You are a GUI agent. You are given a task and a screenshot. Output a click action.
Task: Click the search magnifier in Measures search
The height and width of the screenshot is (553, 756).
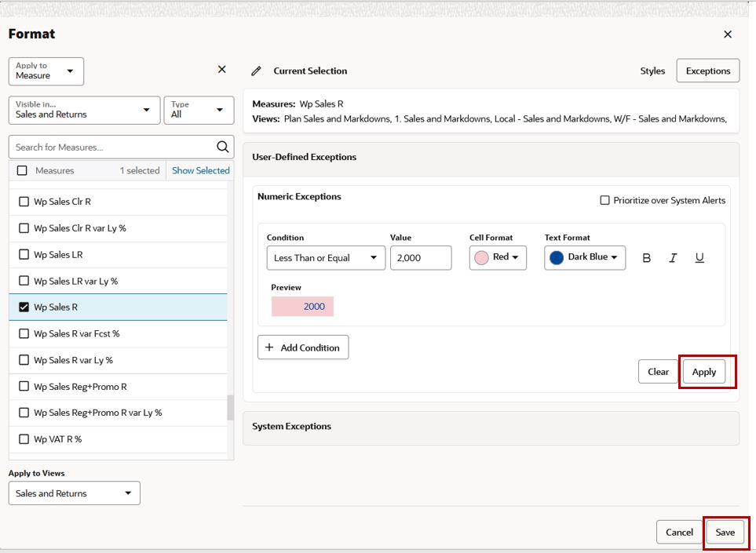pyautogui.click(x=222, y=147)
